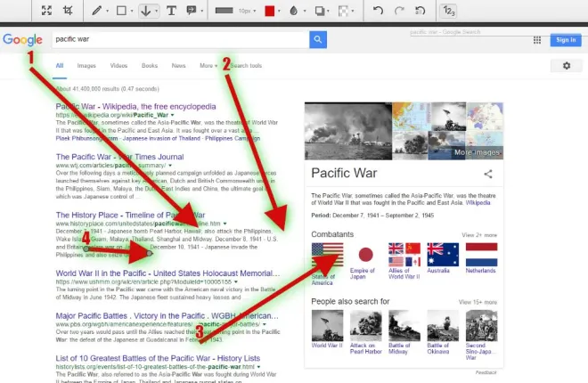588x383 pixels.
Task: Open World War II in the Pacific result
Action: click(167, 273)
